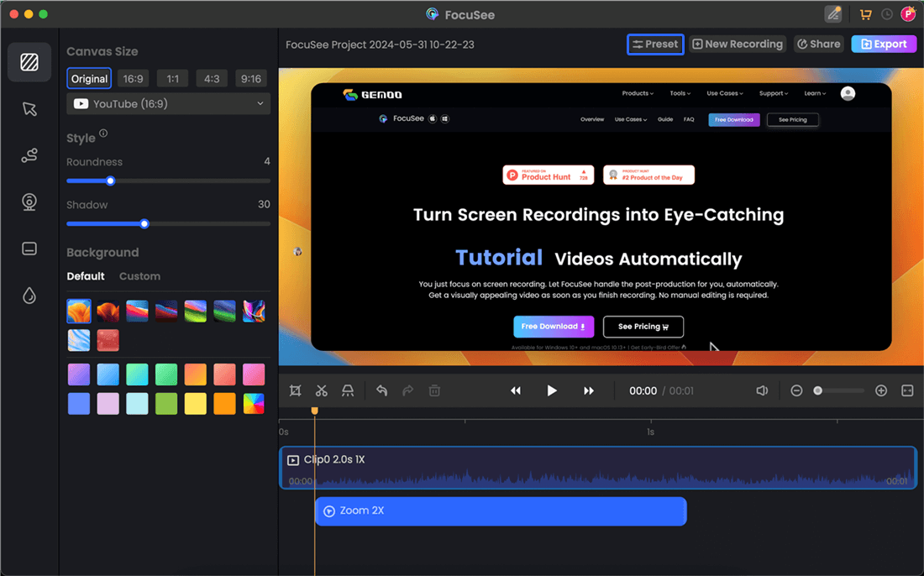Select the Clip0 2.0s 1X track
The height and width of the screenshot is (576, 924).
click(x=598, y=468)
